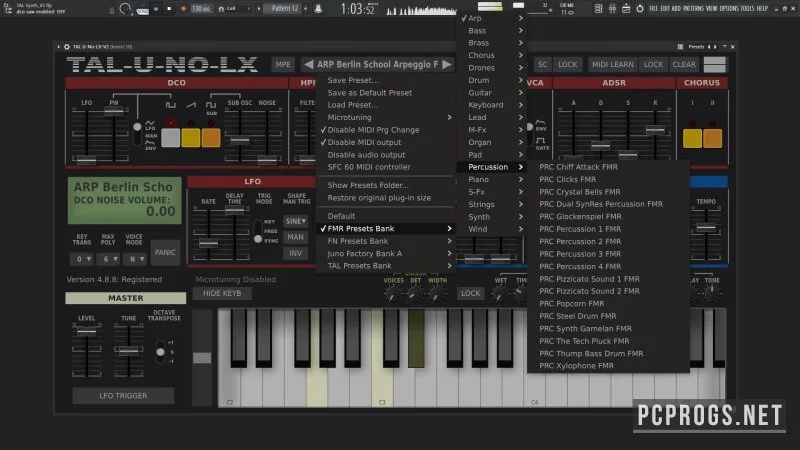The height and width of the screenshot is (450, 800).
Task: Click the red record button in transport
Action: pos(184,9)
